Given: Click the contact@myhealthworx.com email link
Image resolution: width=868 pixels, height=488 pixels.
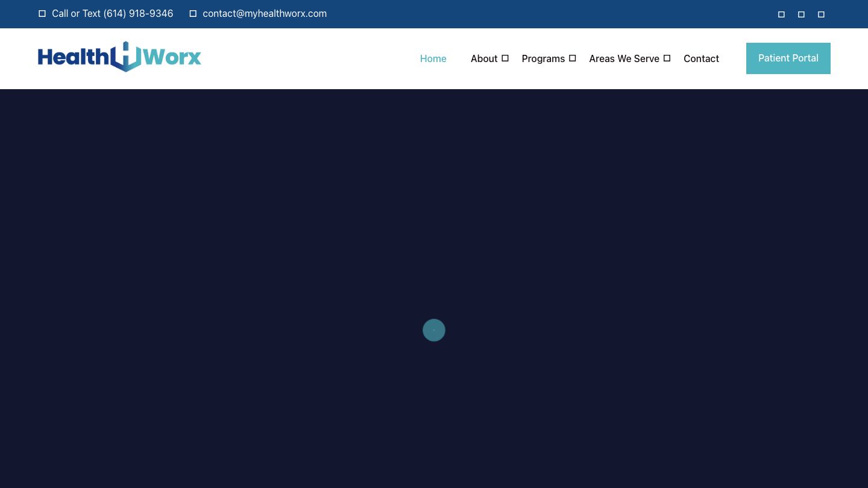Looking at the screenshot, I should tap(265, 14).
